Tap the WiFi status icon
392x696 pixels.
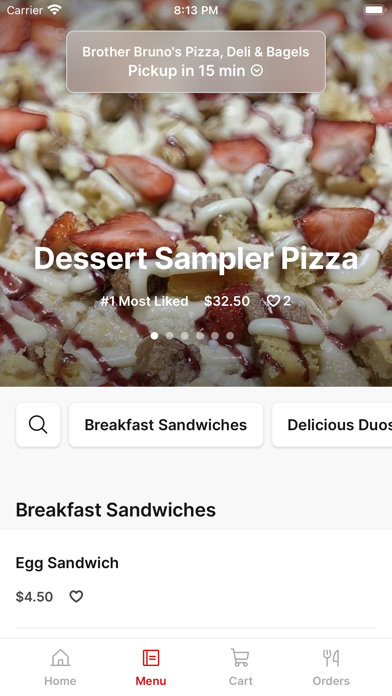pyautogui.click(x=55, y=10)
